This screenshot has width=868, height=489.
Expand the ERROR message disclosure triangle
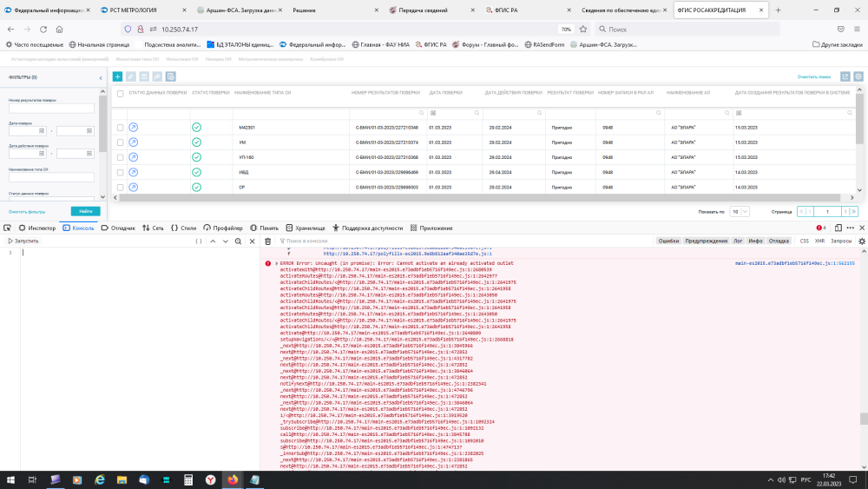(277, 262)
